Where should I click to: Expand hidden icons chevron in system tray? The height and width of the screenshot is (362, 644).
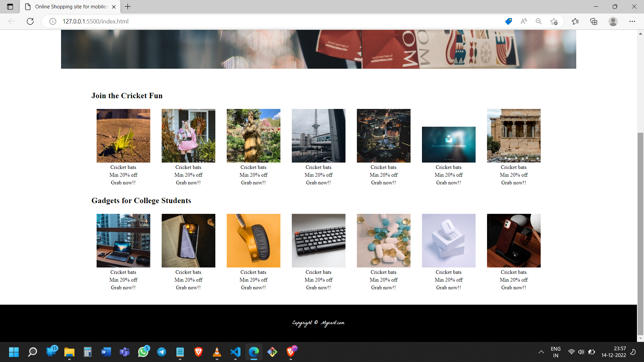(x=541, y=352)
